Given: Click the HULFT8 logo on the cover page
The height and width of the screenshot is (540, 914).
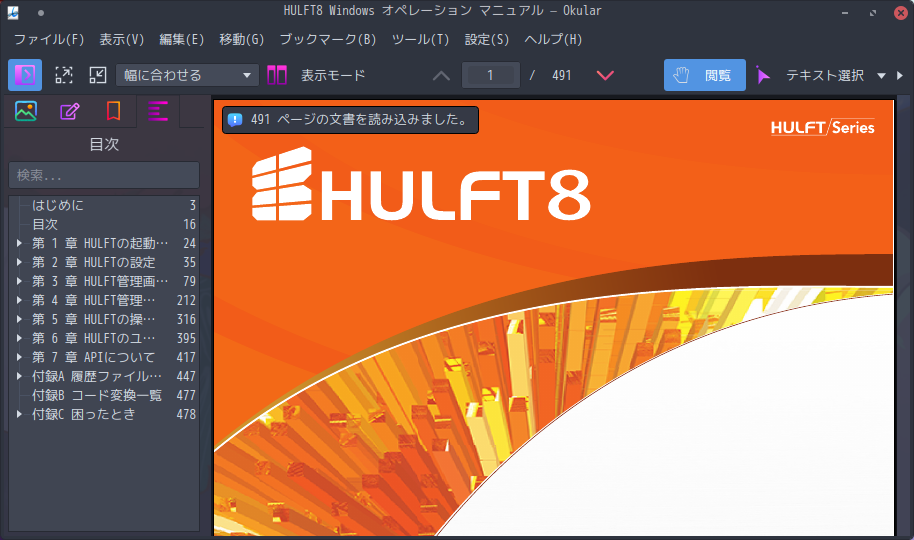Looking at the screenshot, I should [421, 185].
